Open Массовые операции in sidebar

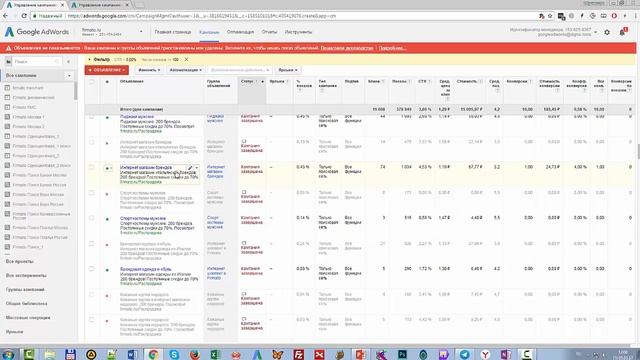pos(28,318)
